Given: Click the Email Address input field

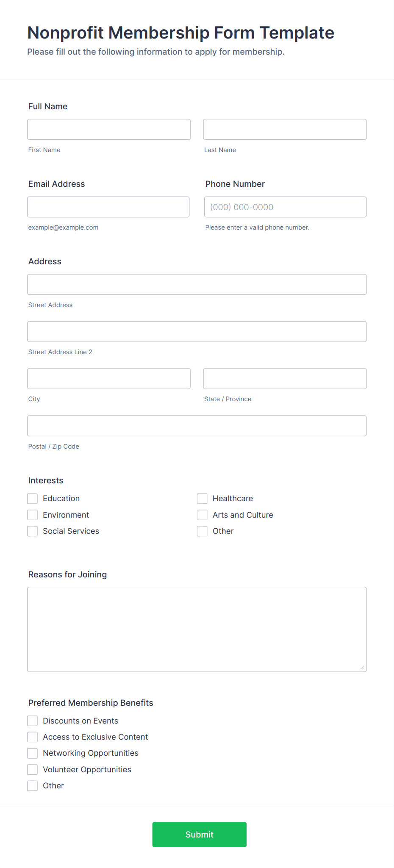Looking at the screenshot, I should tap(108, 207).
